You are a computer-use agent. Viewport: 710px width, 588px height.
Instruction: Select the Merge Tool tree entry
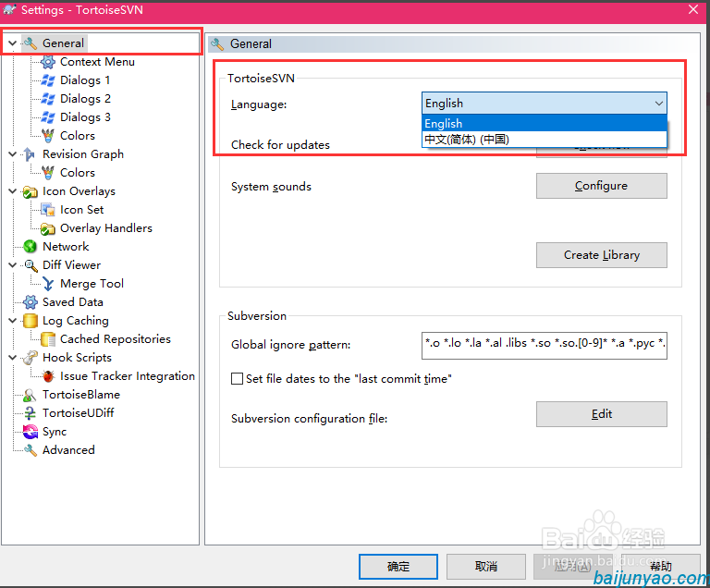click(92, 284)
